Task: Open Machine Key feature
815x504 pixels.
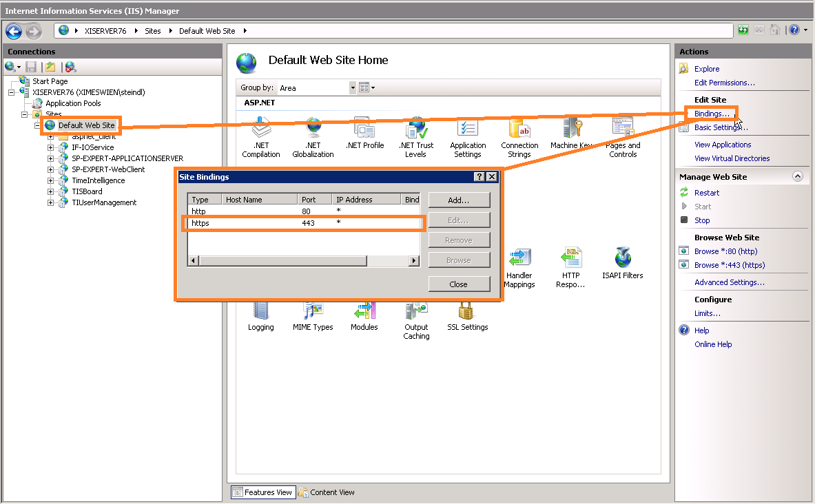Action: (571, 134)
